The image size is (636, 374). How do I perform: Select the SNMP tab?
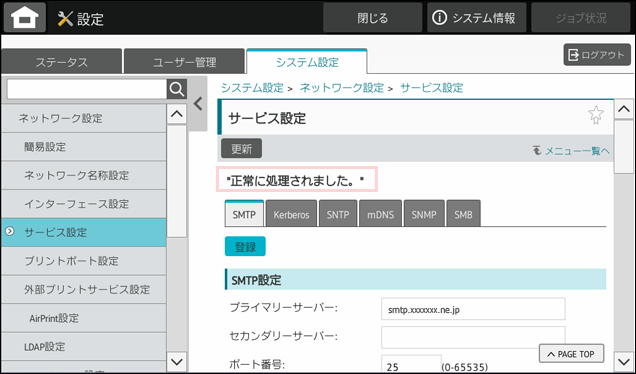click(x=424, y=214)
